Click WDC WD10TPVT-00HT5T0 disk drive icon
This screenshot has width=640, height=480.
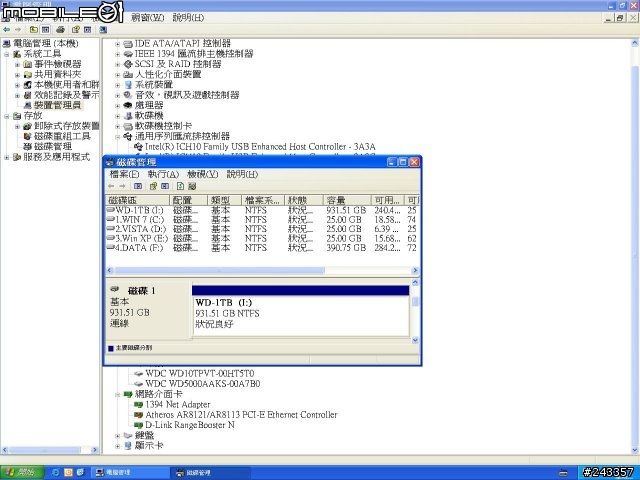point(138,373)
